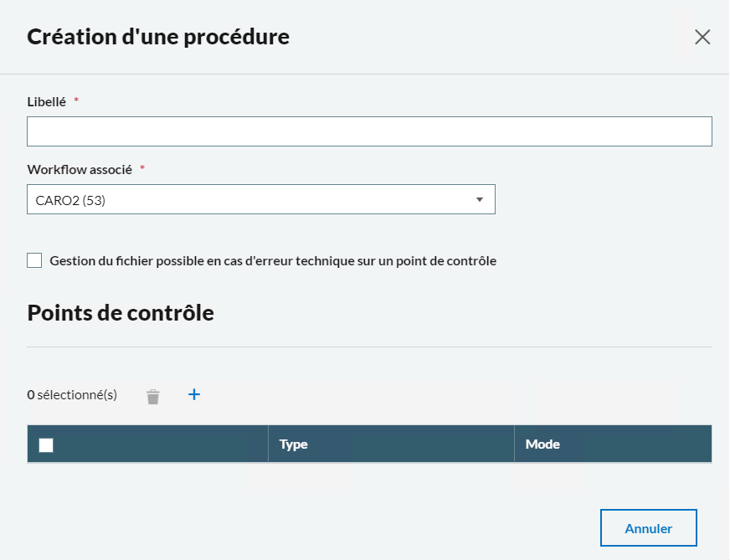Add a control point with the plus icon
730x560 pixels.
[194, 394]
